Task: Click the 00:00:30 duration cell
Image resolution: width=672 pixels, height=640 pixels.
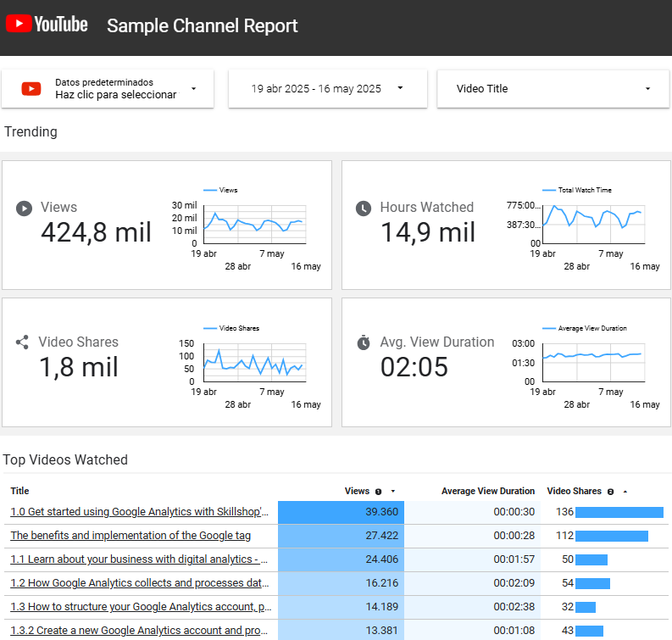Action: [473, 512]
